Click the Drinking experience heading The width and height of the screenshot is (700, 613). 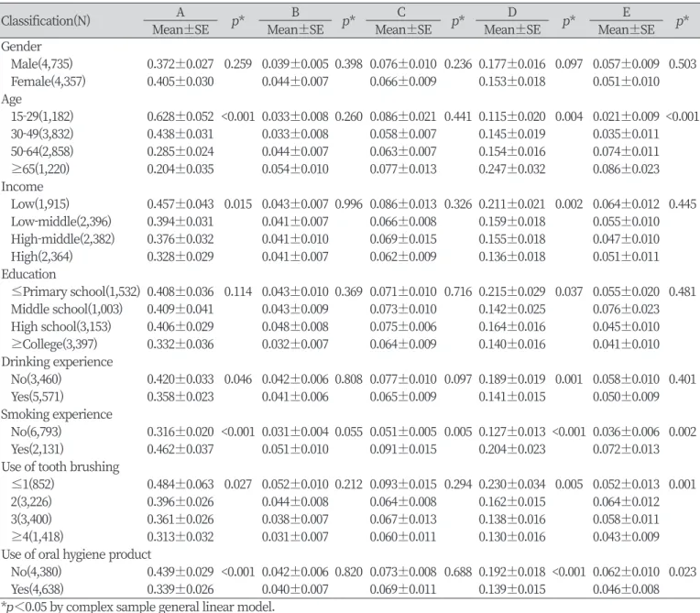(57, 362)
